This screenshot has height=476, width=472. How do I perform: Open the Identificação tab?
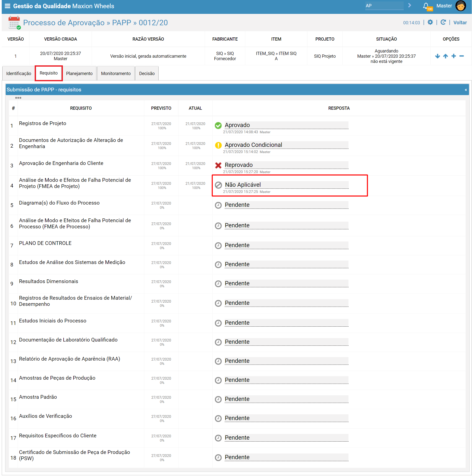pyautogui.click(x=19, y=74)
